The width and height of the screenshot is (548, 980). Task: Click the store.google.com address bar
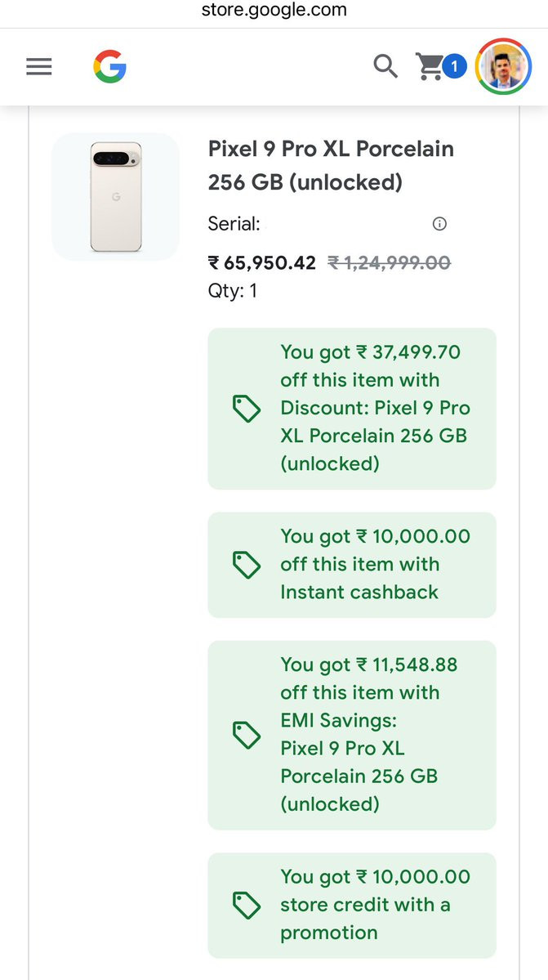click(274, 11)
